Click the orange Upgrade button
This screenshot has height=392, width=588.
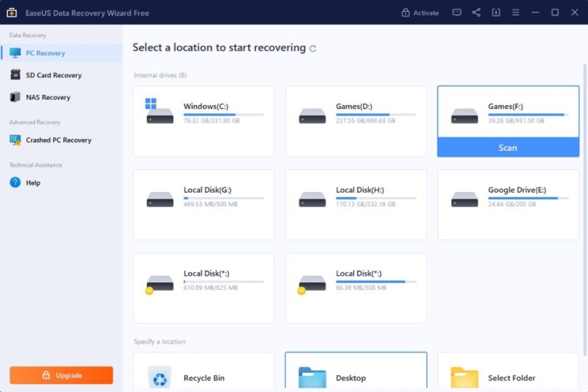pyautogui.click(x=61, y=375)
